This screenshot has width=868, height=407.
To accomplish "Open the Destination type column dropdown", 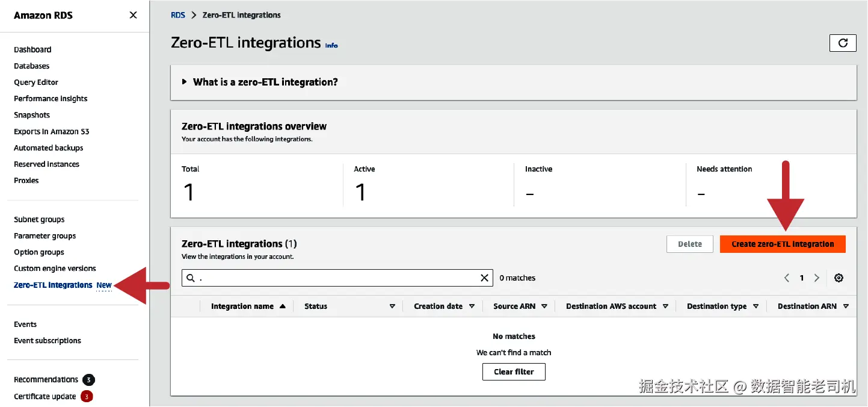I will point(756,306).
